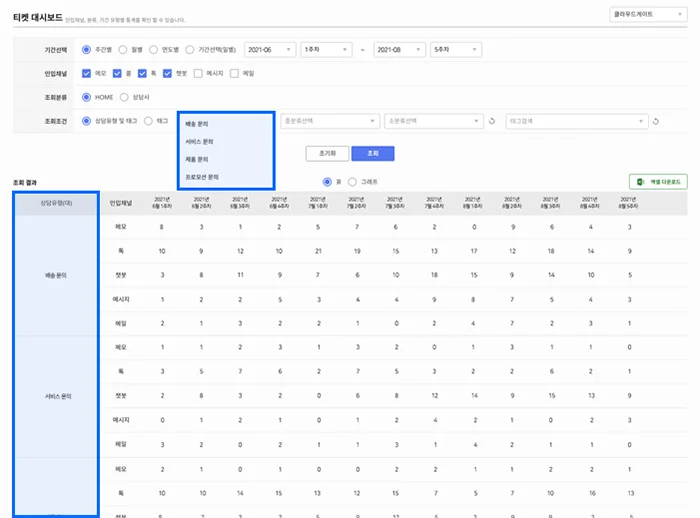Open the 5주차 end week dropdown
The width and height of the screenshot is (700, 518).
pyautogui.click(x=455, y=49)
